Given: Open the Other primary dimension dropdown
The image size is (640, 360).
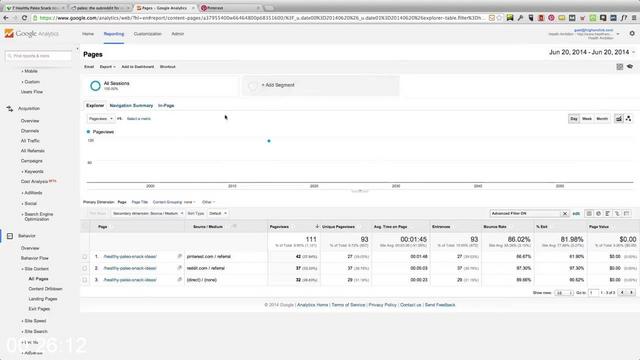Looking at the screenshot, I should [208, 202].
